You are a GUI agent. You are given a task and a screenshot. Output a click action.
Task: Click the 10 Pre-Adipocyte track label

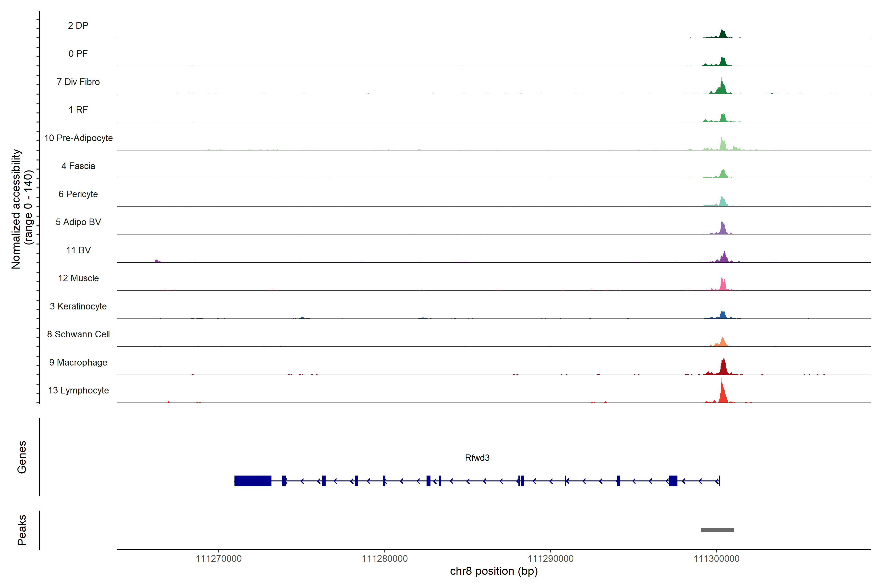(78, 138)
